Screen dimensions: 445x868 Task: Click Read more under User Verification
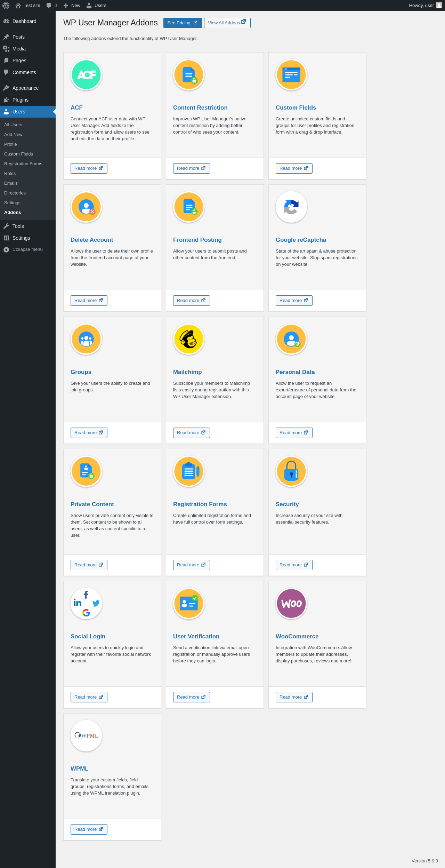coord(191,697)
